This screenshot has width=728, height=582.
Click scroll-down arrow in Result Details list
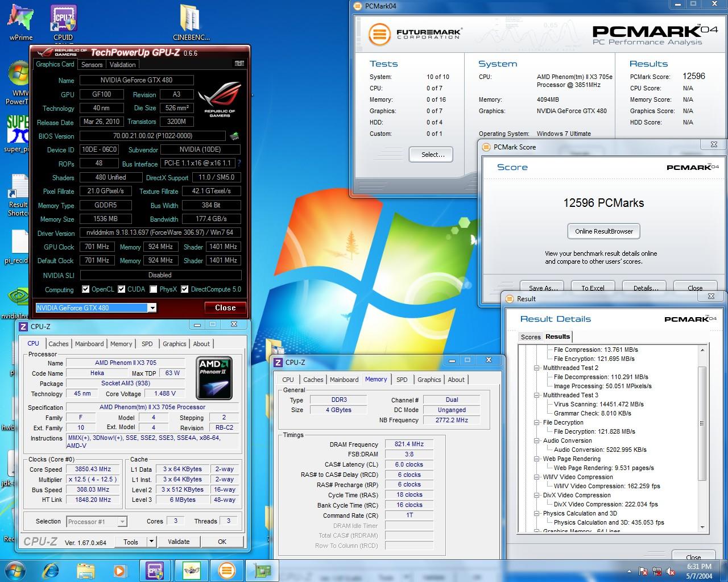click(702, 527)
